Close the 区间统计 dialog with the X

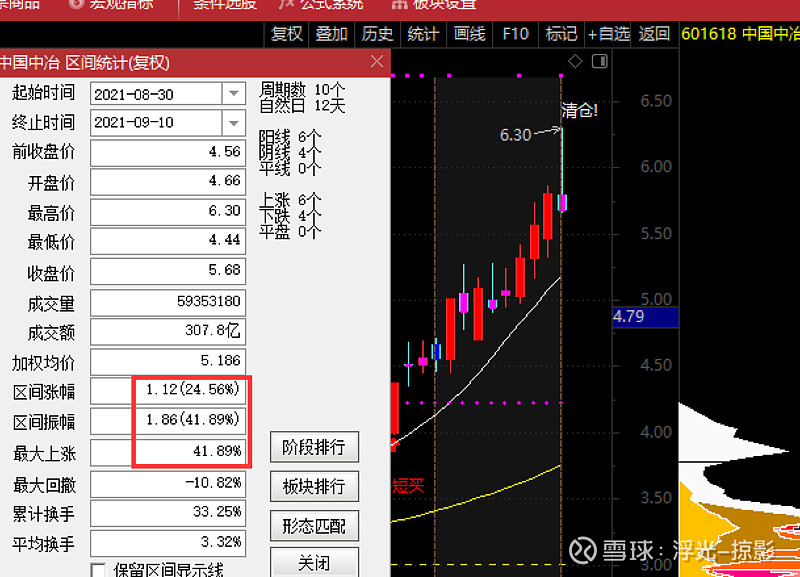point(377,62)
